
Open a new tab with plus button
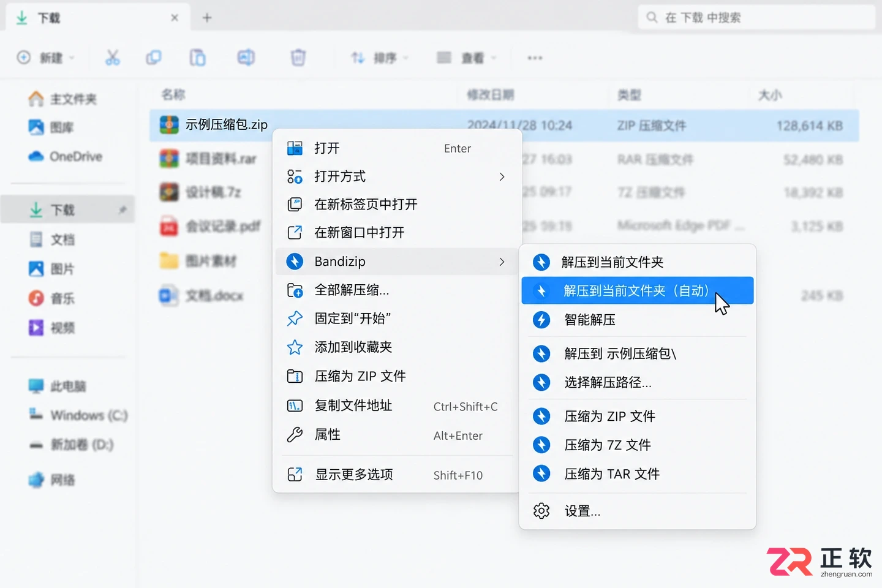(207, 18)
